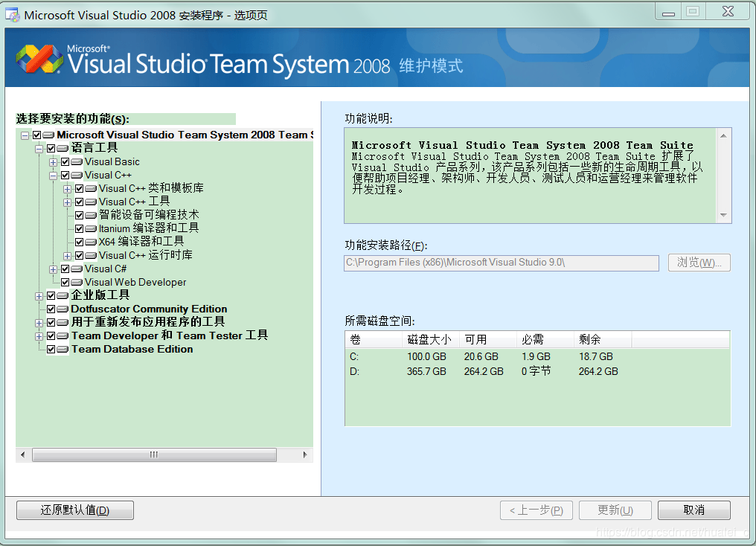The width and height of the screenshot is (756, 546).
Task: Click the 取消 button
Action: (693, 510)
